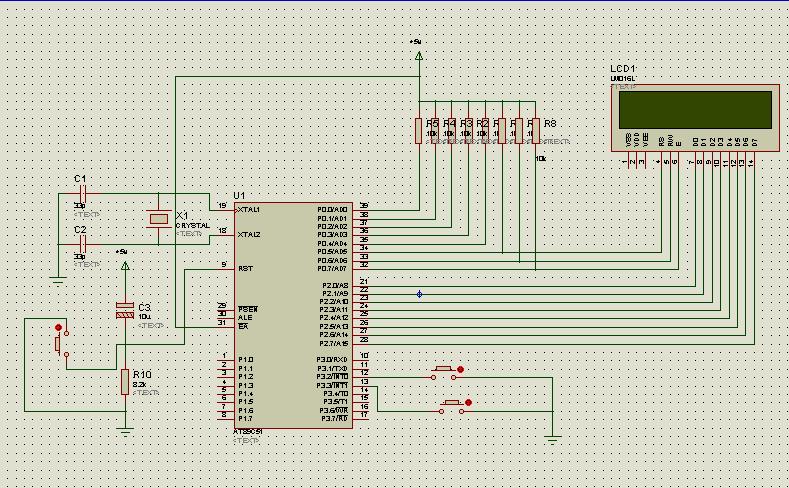Click the 10u value label of C3

pyautogui.click(x=144, y=317)
